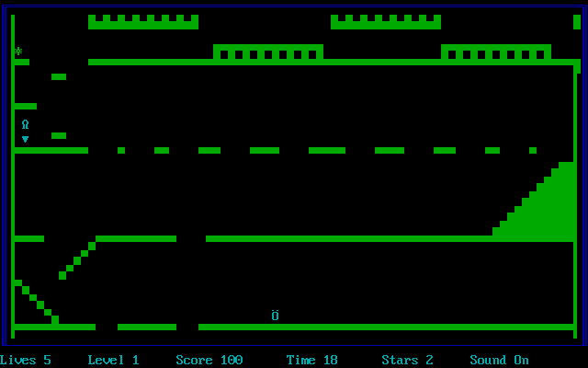Click the left crenellated battlement at top

[143, 22]
